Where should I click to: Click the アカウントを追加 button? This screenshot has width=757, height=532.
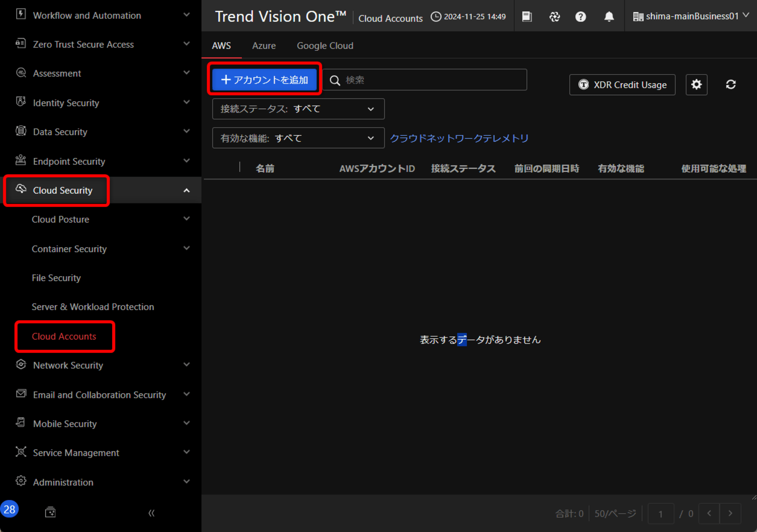coord(264,80)
